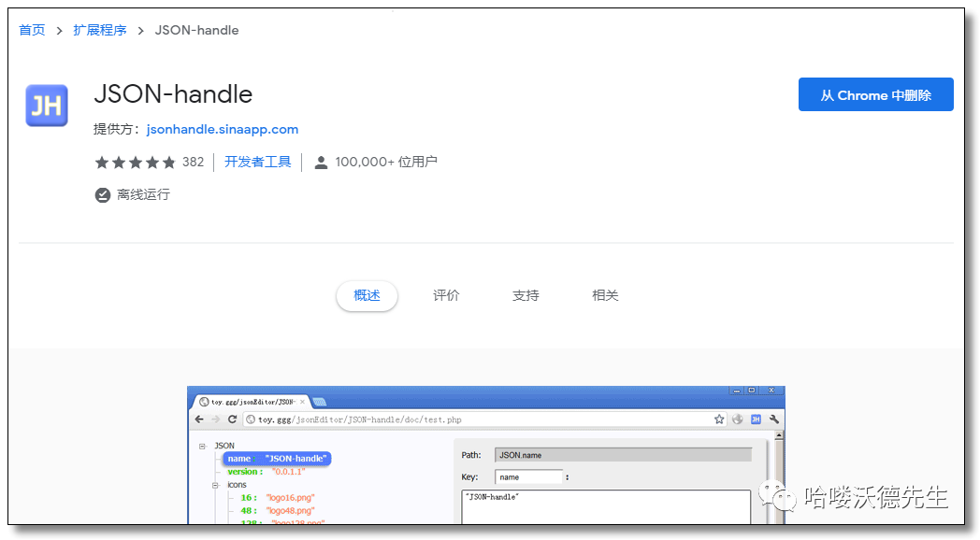Click 从 Chrome 中删除 button
This screenshot has width=980, height=540.
click(875, 95)
